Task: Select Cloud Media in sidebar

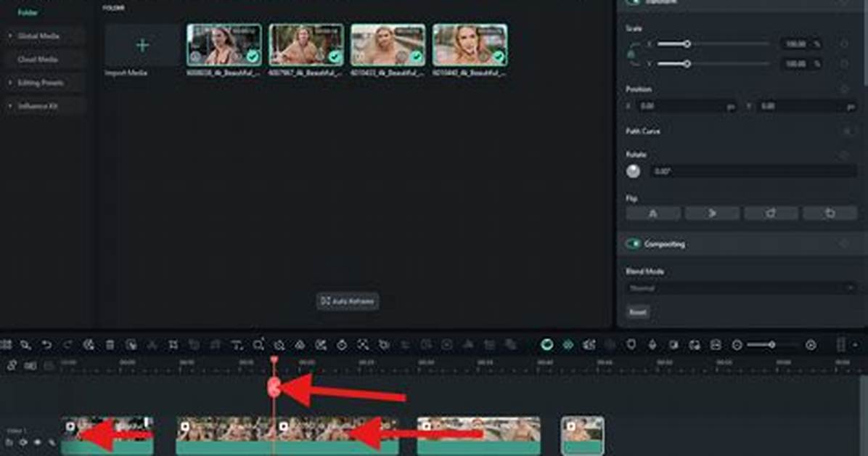Action: [x=38, y=60]
